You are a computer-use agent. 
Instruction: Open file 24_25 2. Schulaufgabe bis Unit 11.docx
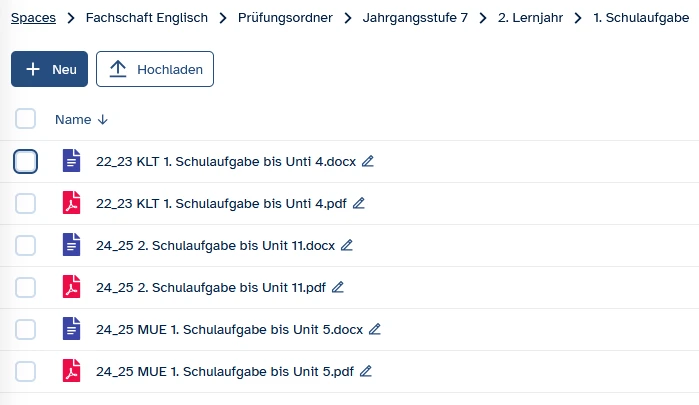pos(215,245)
